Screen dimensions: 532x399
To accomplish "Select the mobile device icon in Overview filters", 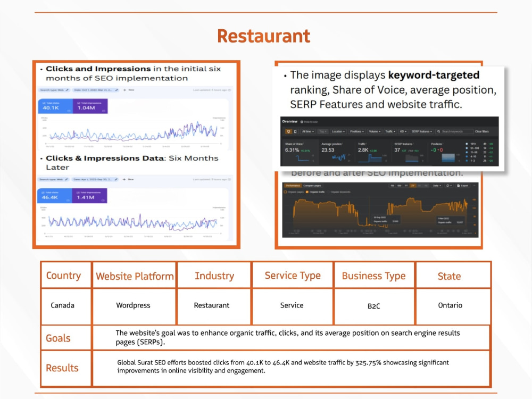I will tap(295, 131).
